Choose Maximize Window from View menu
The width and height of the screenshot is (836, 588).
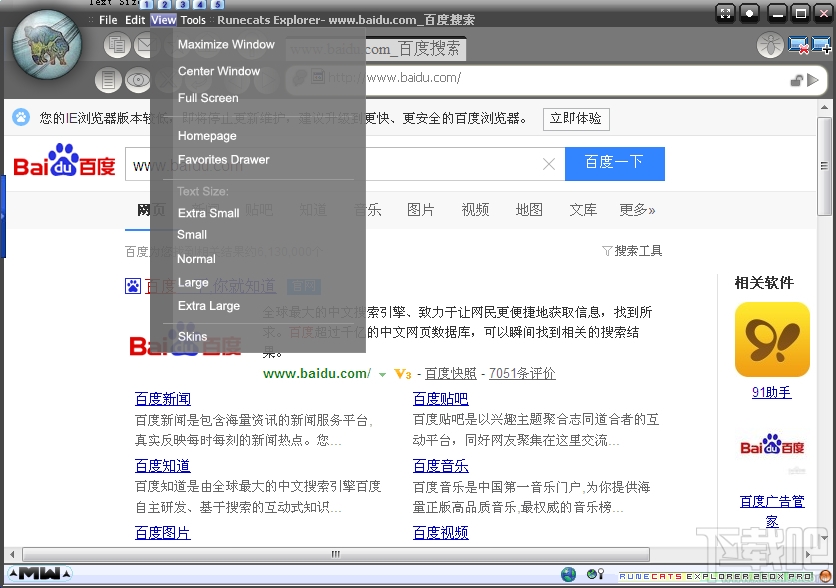pyautogui.click(x=226, y=45)
